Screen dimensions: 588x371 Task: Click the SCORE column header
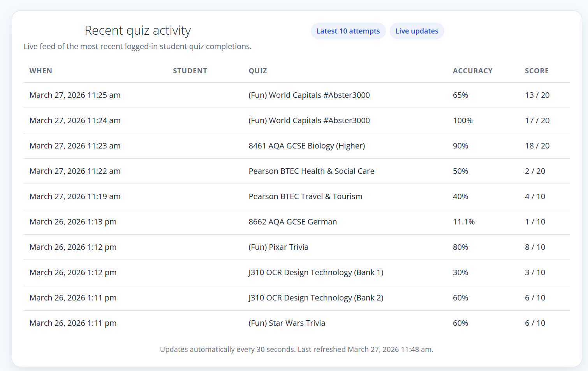pos(537,71)
